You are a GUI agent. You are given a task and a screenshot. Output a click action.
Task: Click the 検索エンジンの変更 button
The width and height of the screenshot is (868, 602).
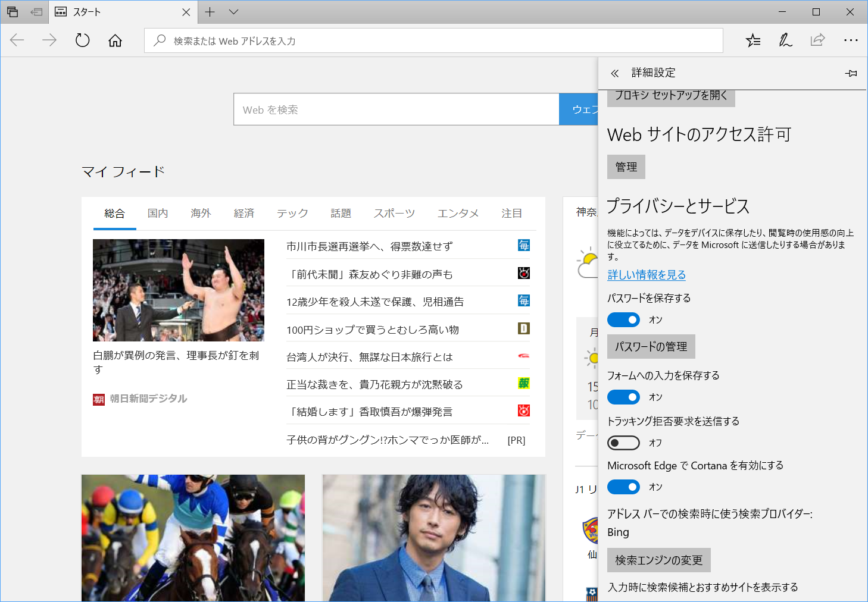(658, 560)
